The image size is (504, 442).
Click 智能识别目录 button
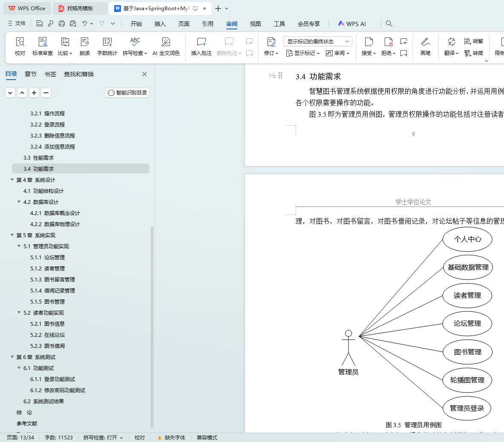tap(127, 93)
